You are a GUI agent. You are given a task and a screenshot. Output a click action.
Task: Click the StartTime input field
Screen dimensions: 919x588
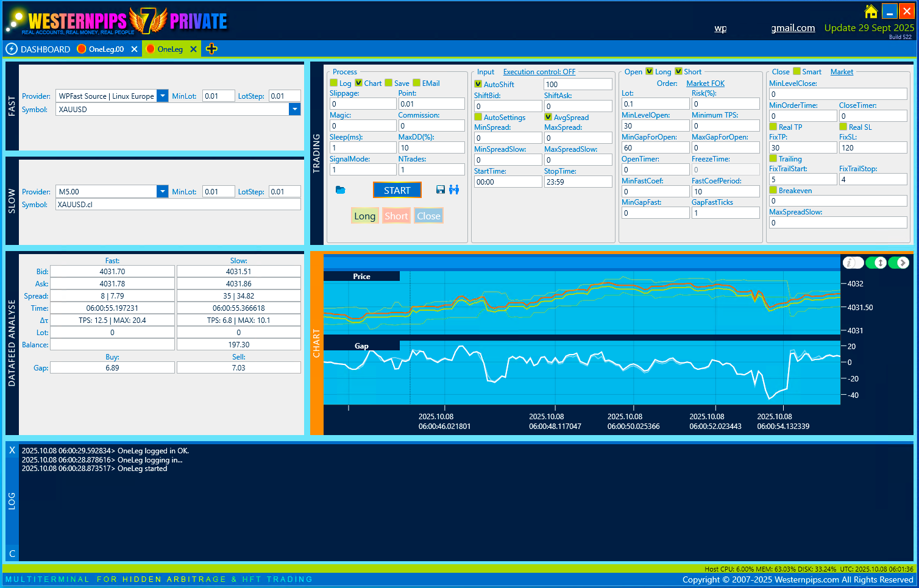508,182
